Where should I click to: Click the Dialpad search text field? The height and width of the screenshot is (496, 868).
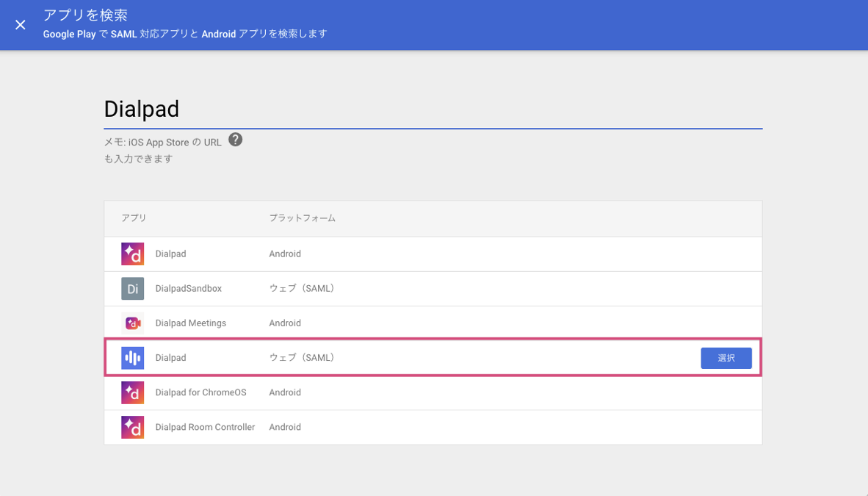pos(433,109)
